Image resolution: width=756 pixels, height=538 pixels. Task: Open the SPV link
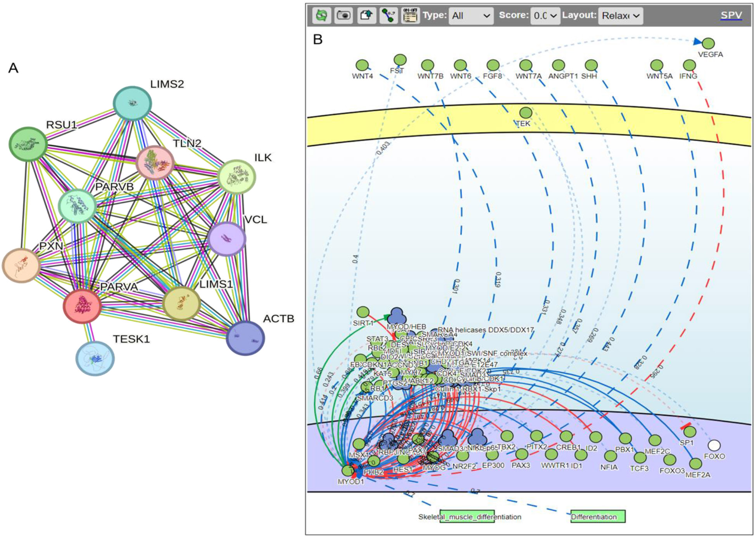[x=731, y=15]
